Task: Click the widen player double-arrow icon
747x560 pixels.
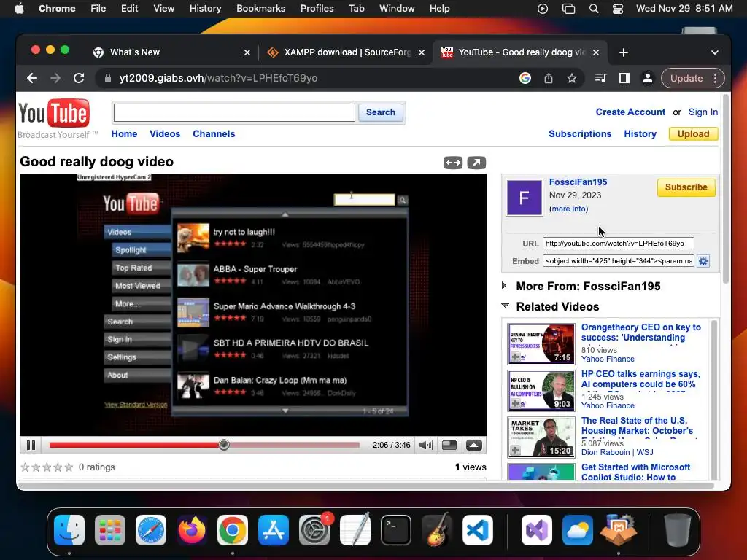Action: point(453,163)
